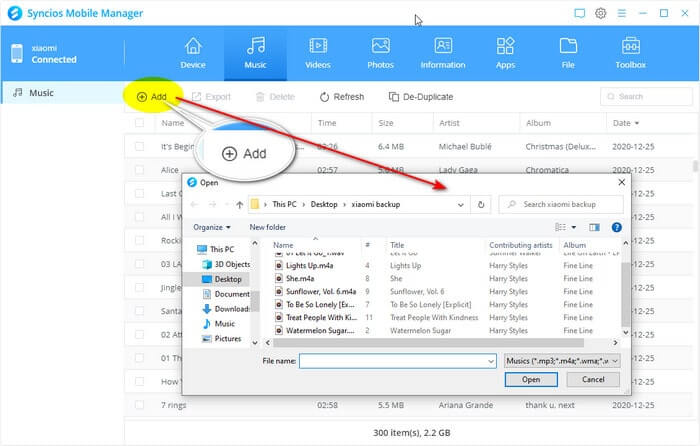Click the Syncios search field
Viewport: 700px width, 446px height.
(646, 96)
